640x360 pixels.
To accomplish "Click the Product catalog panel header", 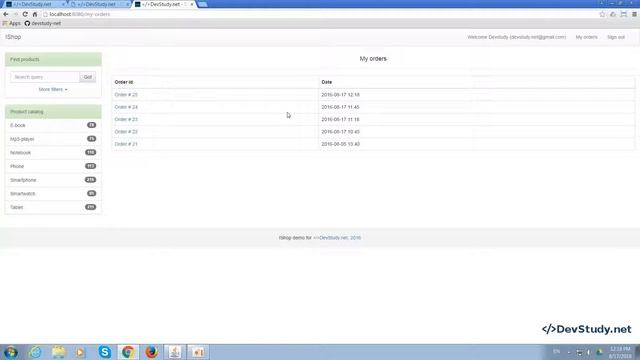I will click(x=53, y=112).
